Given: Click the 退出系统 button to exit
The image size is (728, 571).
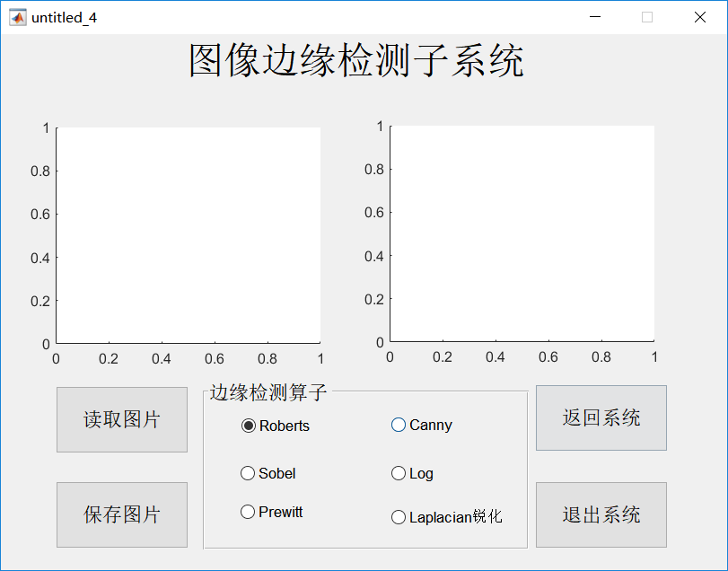Looking at the screenshot, I should pyautogui.click(x=601, y=514).
